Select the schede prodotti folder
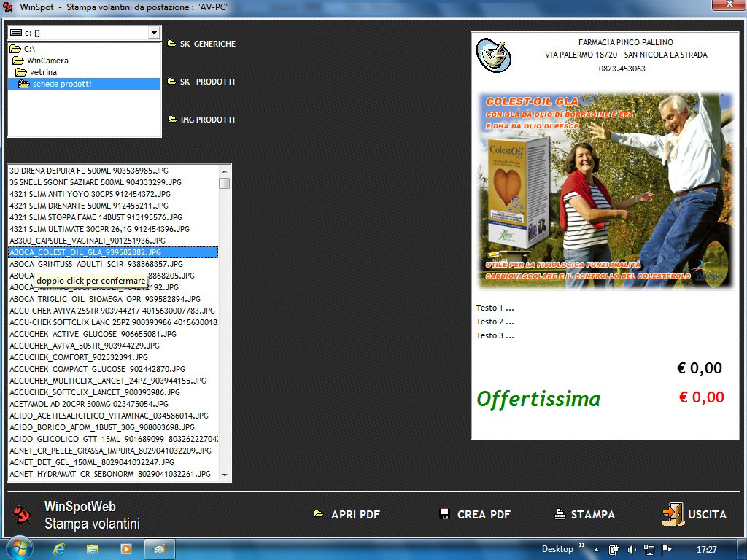747x560 pixels. click(61, 84)
